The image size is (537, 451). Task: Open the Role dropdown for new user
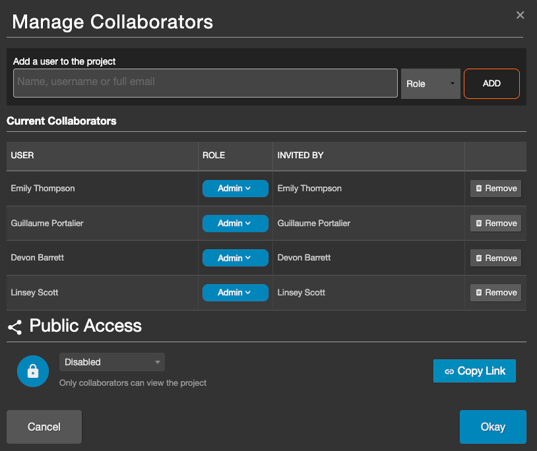coord(430,84)
